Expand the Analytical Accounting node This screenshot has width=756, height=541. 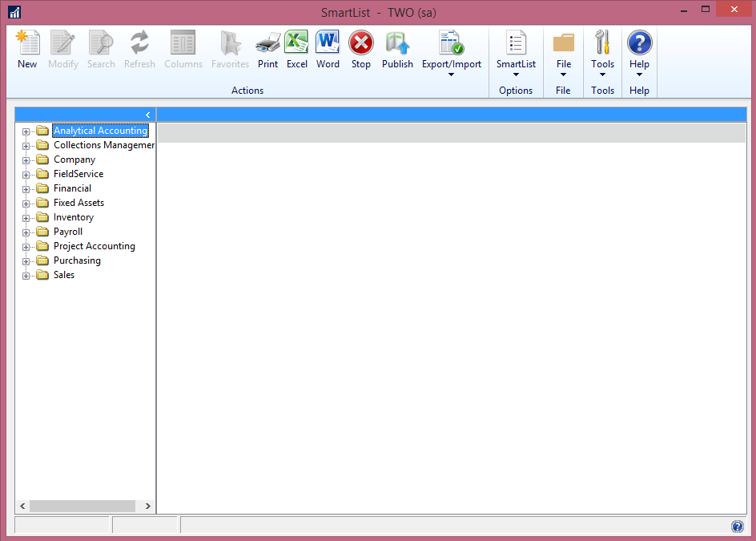click(x=26, y=131)
